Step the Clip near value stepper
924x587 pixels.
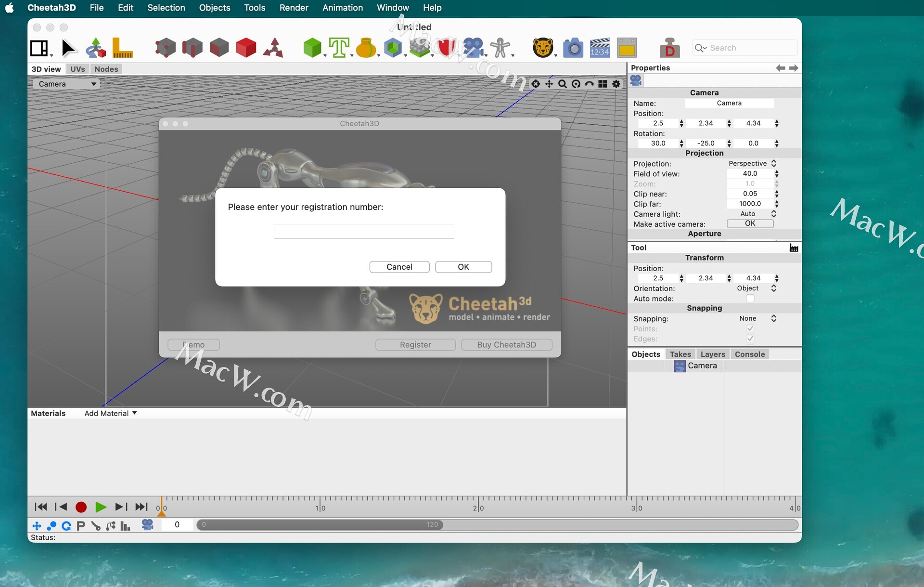click(777, 194)
